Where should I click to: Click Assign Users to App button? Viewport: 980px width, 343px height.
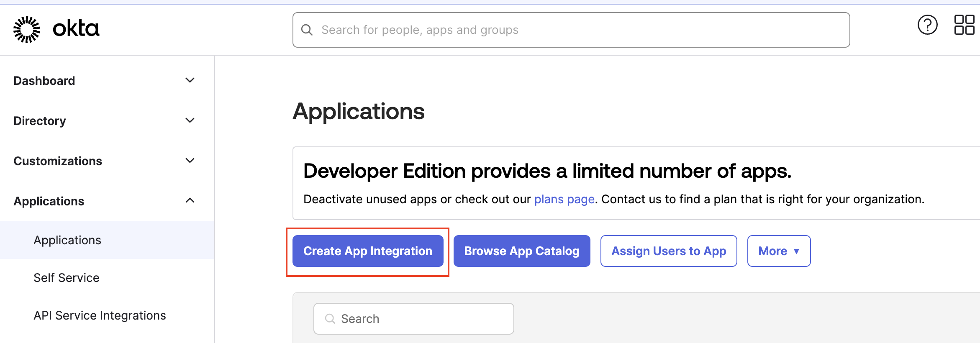[x=669, y=251]
